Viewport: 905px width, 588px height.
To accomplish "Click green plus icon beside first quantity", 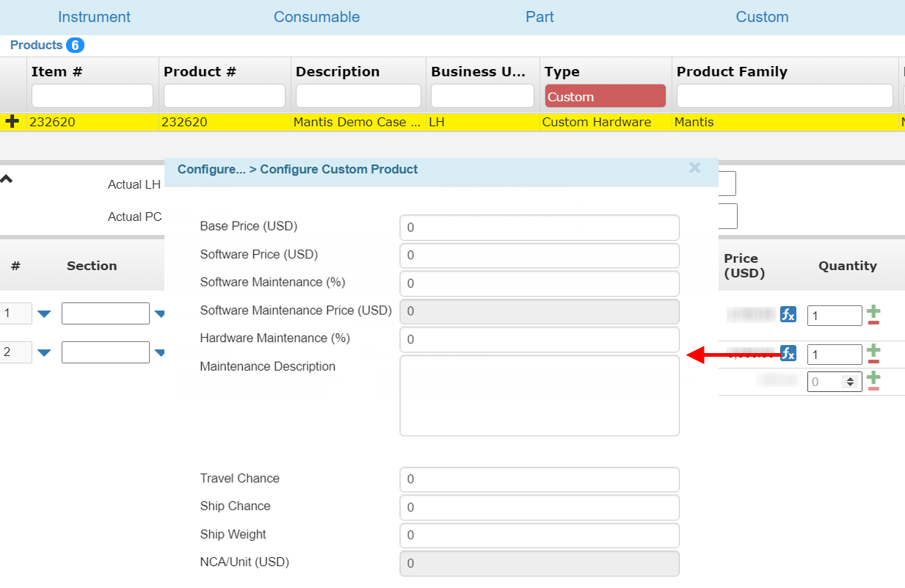I will [x=873, y=310].
